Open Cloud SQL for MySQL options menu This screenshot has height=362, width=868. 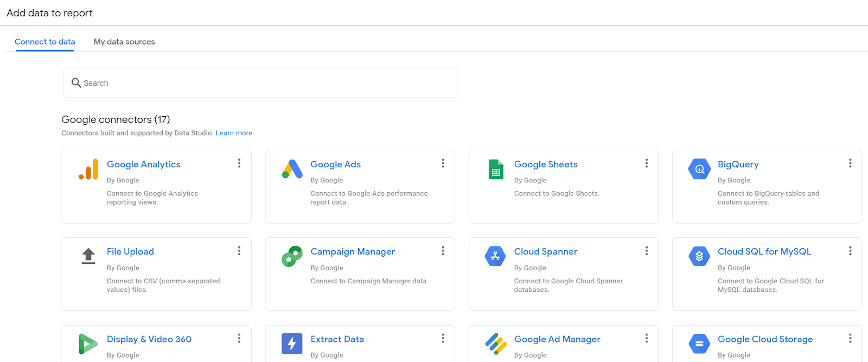pos(850,251)
